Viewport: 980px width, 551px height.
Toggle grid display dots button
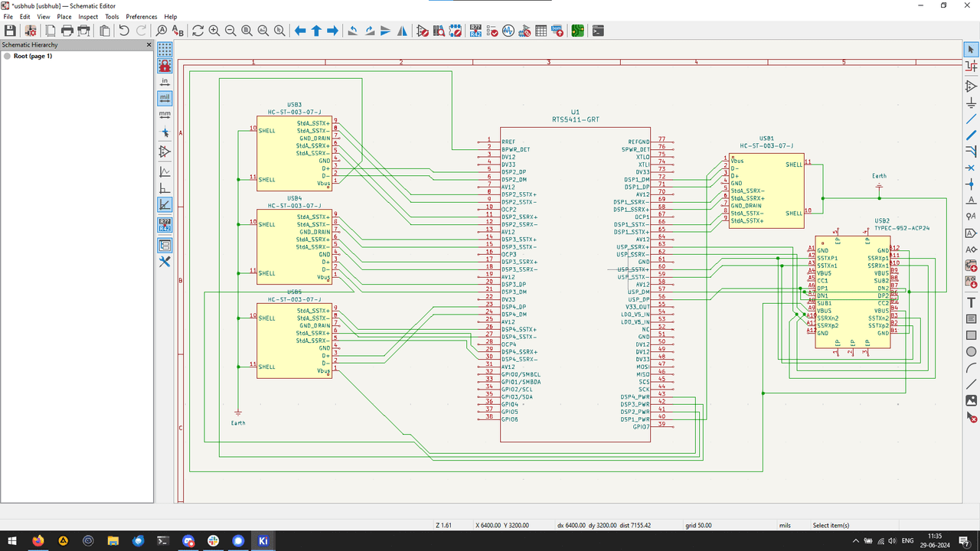pyautogui.click(x=165, y=50)
